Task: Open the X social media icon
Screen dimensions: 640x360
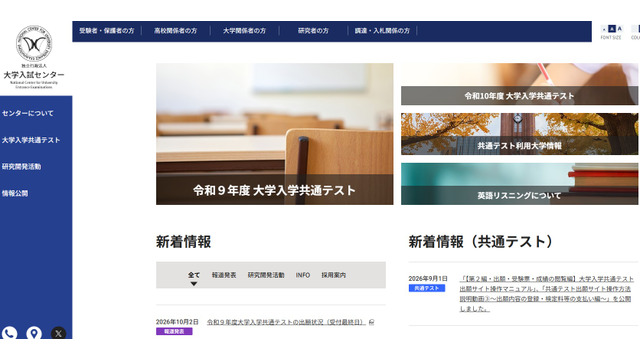Action: 58,333
